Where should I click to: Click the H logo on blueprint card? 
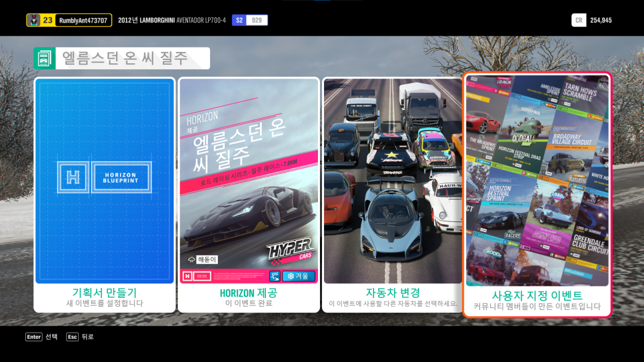pyautogui.click(x=73, y=177)
